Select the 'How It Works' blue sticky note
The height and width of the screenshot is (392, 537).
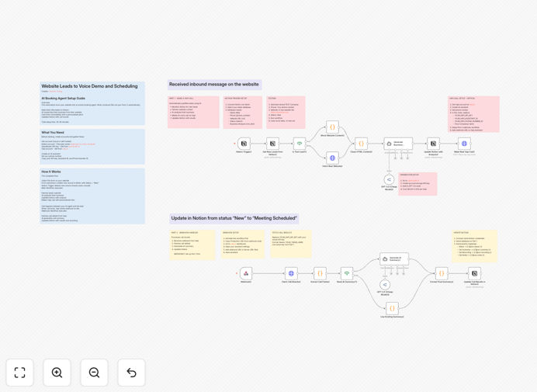(92, 196)
